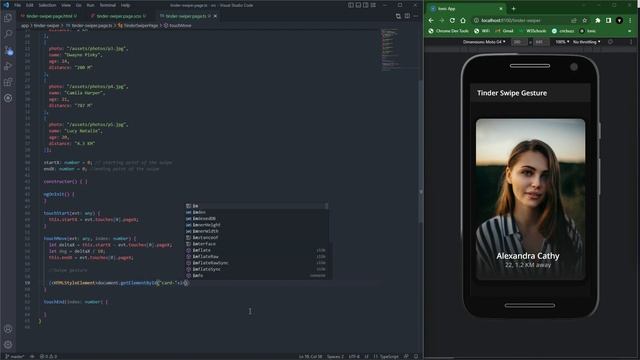
Task: Click the sync changes icon in status bar
Action: (32, 356)
